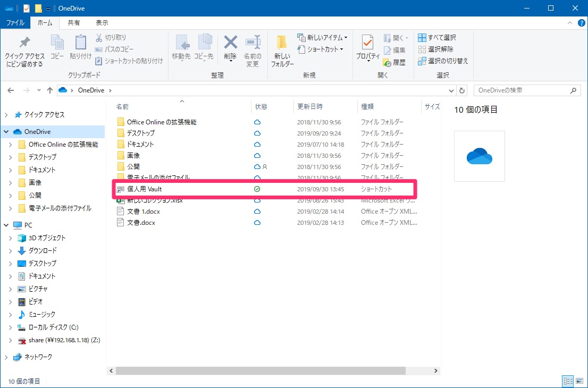Screen dimensions: 588x388
Task: Click the Move to (移動先) icon
Action: 181,48
